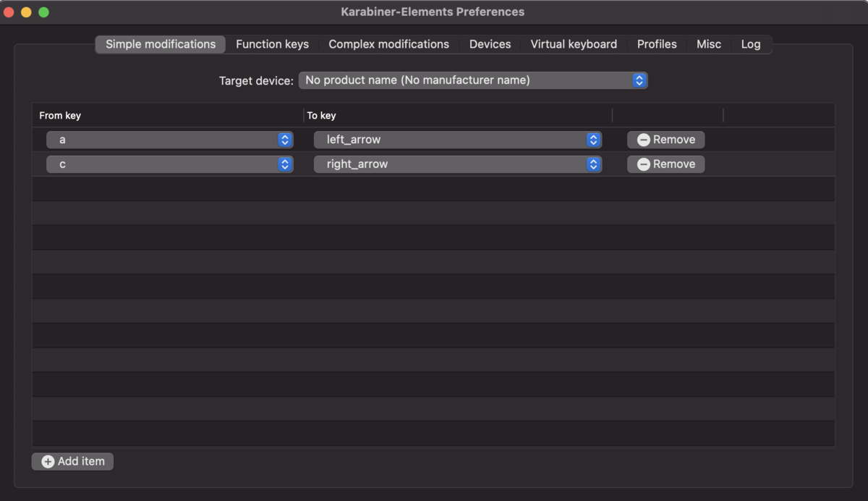This screenshot has width=868, height=501.
Task: Remove the c to right_arrow mapping
Action: point(665,164)
